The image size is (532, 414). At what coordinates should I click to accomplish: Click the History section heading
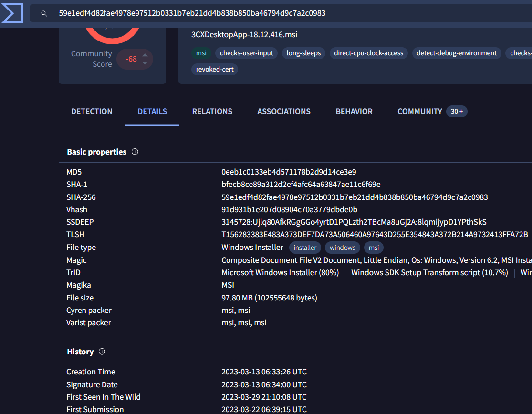point(80,352)
